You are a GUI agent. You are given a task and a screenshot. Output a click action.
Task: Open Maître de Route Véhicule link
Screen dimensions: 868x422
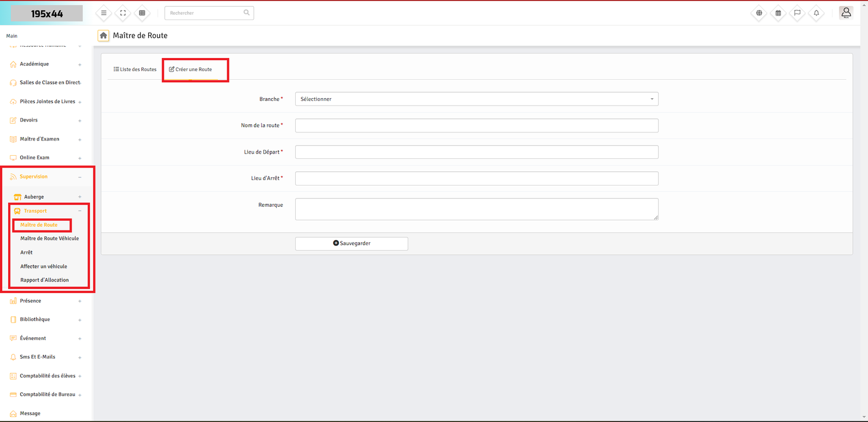click(x=49, y=239)
